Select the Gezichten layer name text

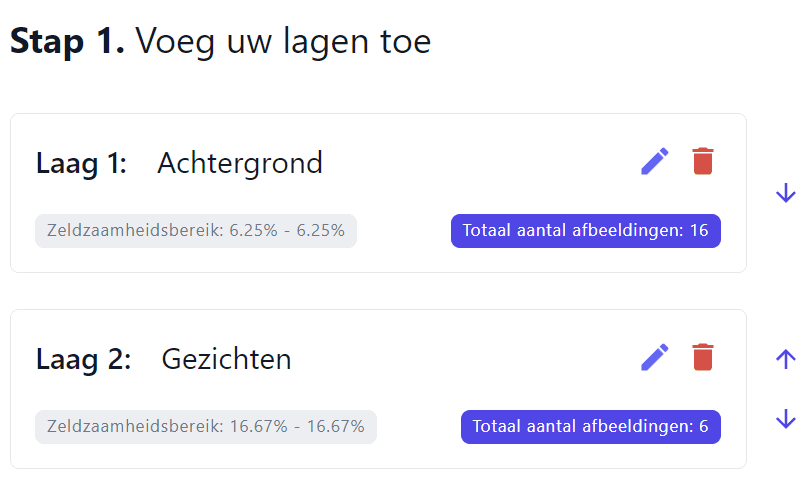click(x=226, y=359)
